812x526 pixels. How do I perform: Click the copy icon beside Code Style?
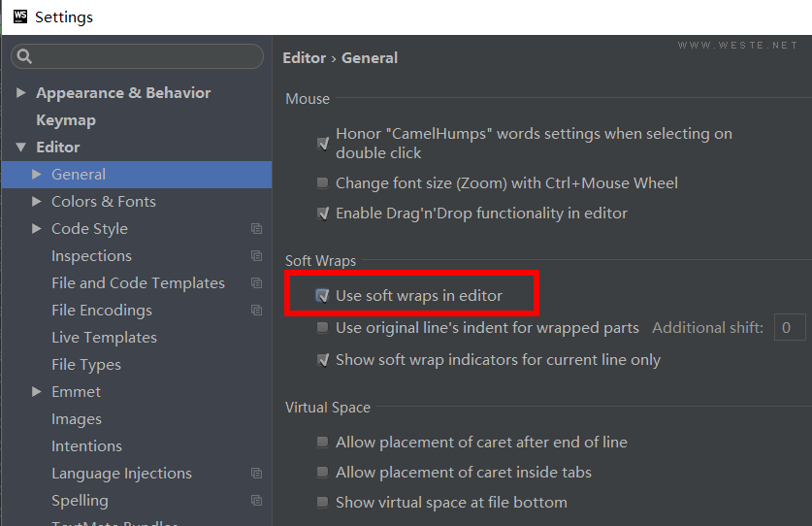(x=256, y=229)
